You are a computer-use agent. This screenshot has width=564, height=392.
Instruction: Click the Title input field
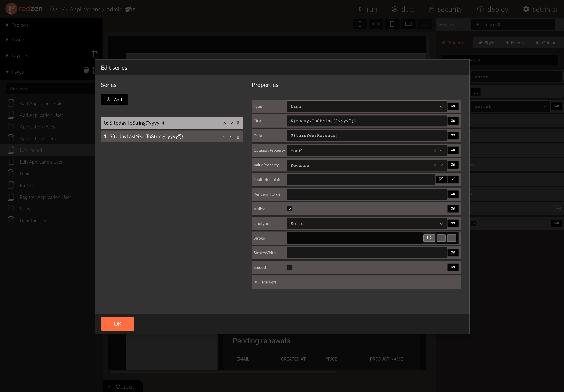tap(366, 121)
